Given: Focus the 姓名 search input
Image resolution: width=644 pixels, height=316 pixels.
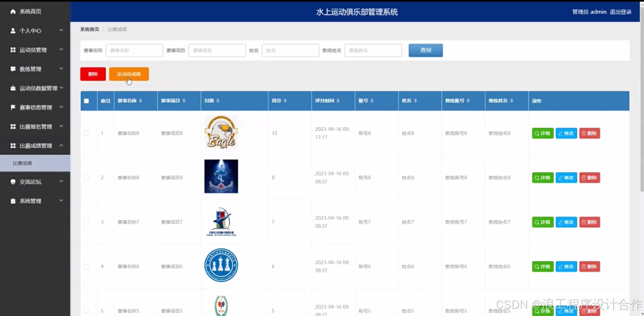Looking at the screenshot, I should [290, 50].
